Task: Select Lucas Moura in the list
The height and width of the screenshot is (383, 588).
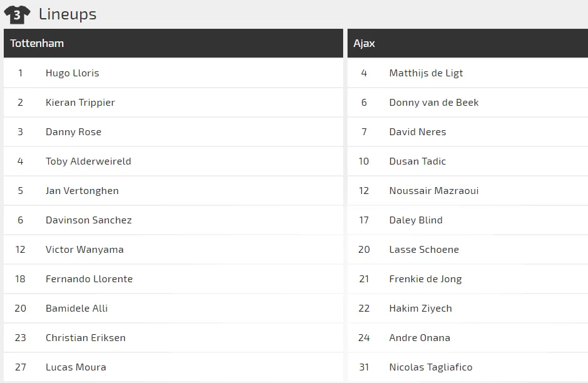Action: [76, 367]
